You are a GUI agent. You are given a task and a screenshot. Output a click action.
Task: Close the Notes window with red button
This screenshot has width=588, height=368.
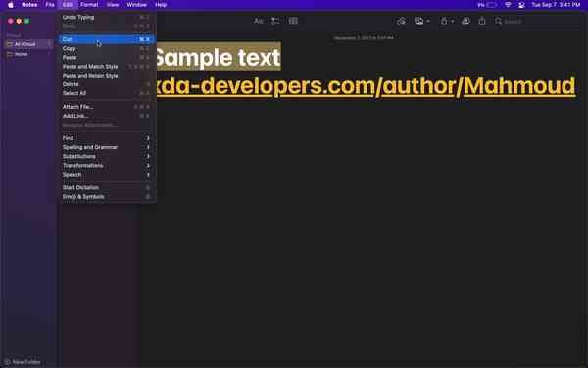coord(11,21)
